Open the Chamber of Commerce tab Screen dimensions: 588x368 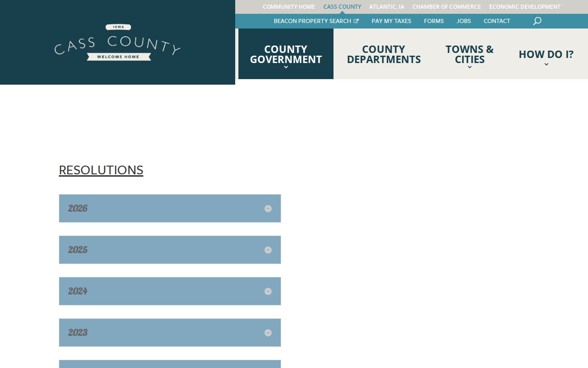447,7
